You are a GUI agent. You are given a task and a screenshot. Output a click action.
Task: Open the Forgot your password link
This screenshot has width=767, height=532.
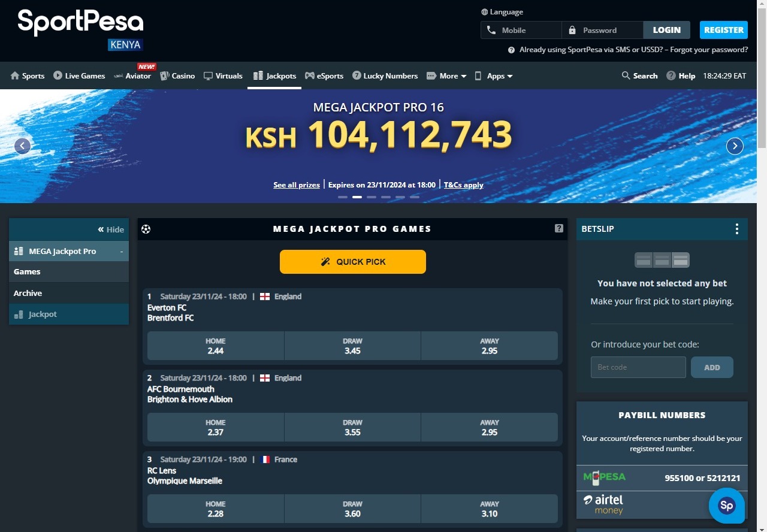coord(709,50)
